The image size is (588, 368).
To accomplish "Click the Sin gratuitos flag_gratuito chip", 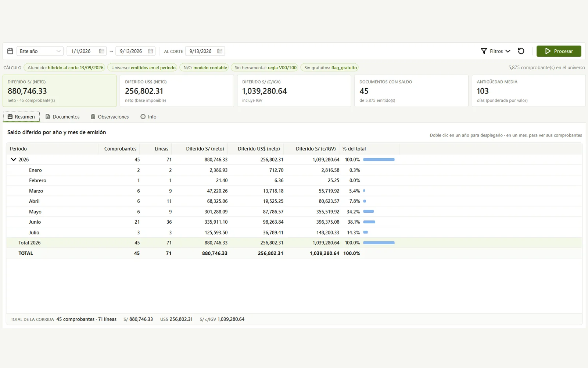I will click(329, 68).
